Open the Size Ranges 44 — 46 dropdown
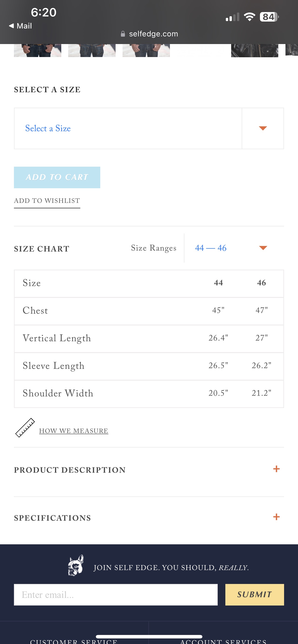Viewport: 298px width, 644px height. click(234, 248)
